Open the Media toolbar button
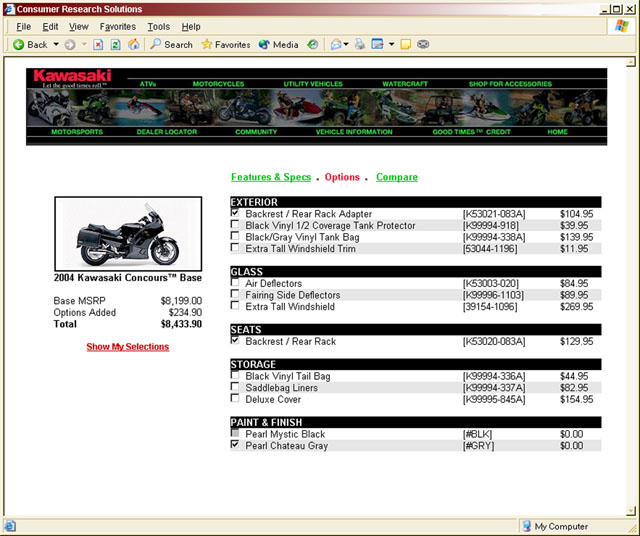 [278, 44]
